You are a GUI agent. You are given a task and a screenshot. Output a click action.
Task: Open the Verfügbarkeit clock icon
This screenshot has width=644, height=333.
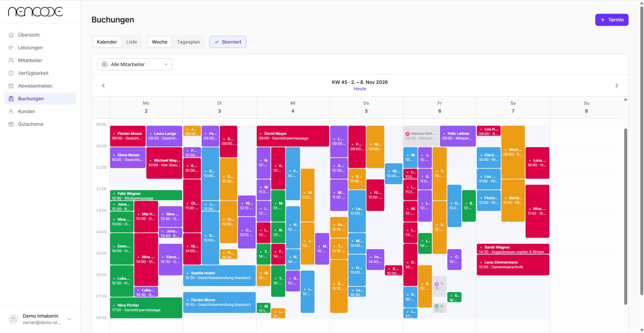tap(11, 73)
